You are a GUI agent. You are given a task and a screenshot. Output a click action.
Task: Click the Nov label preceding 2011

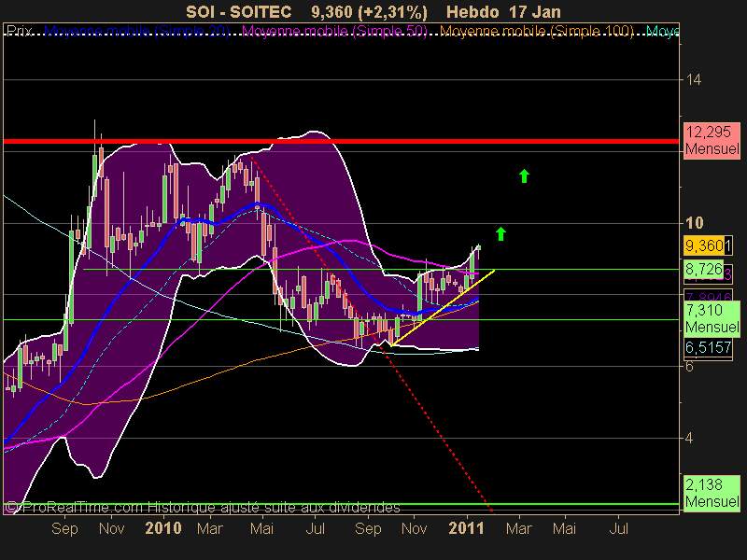[x=414, y=528]
